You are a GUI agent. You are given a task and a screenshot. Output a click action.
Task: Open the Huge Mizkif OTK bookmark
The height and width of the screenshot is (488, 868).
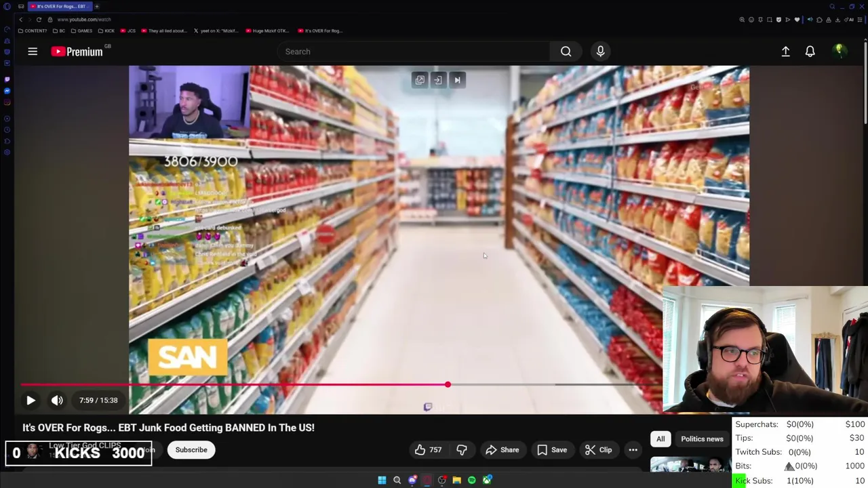tap(267, 30)
